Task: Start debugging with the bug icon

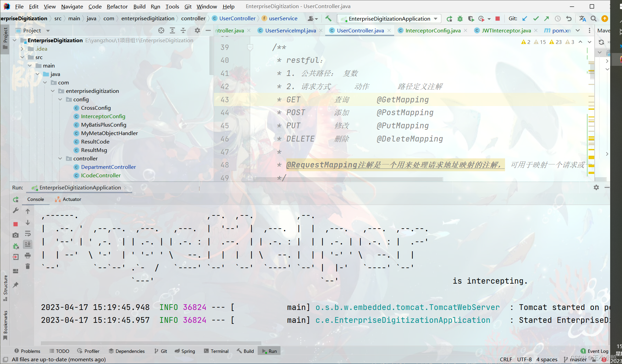Action: [x=460, y=19]
